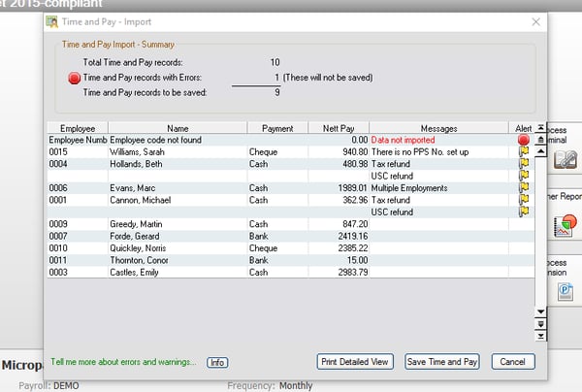This screenshot has width=582, height=392.
Task: Click the Name column header
Action: (178, 128)
